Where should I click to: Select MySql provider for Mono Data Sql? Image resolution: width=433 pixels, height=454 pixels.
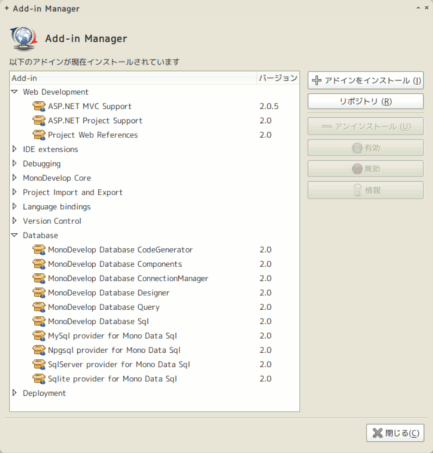pyautogui.click(x=112, y=336)
